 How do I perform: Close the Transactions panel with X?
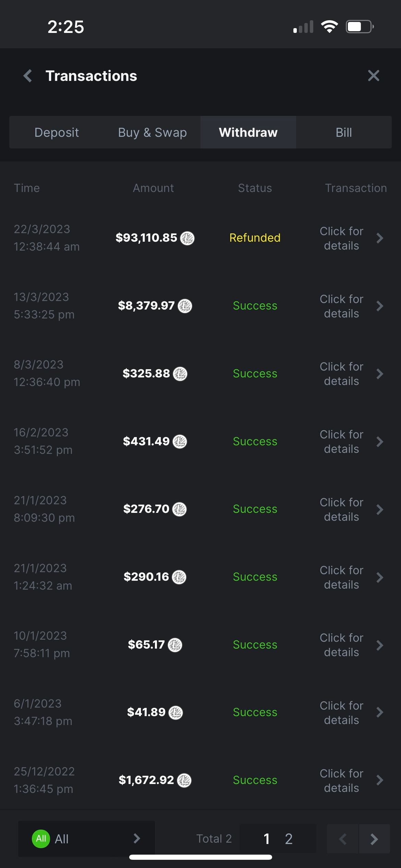click(373, 76)
